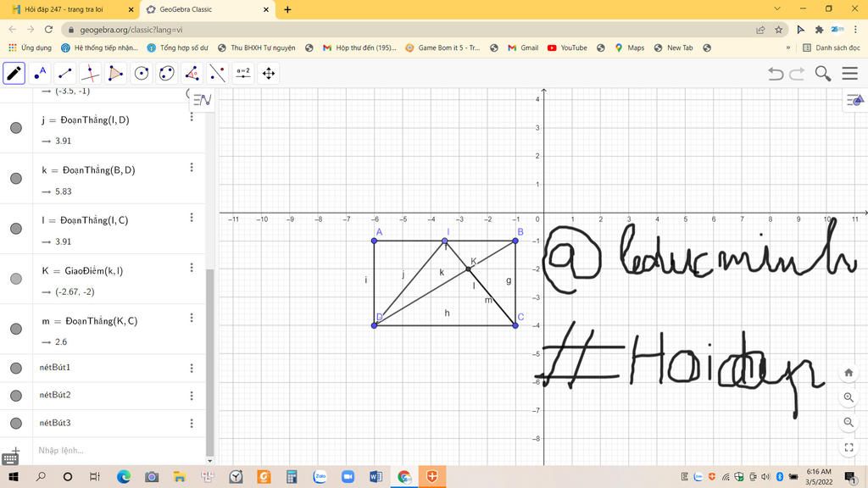Open Hộp thư đến bookmark
Image resolution: width=868 pixels, height=488 pixels.
pos(359,48)
